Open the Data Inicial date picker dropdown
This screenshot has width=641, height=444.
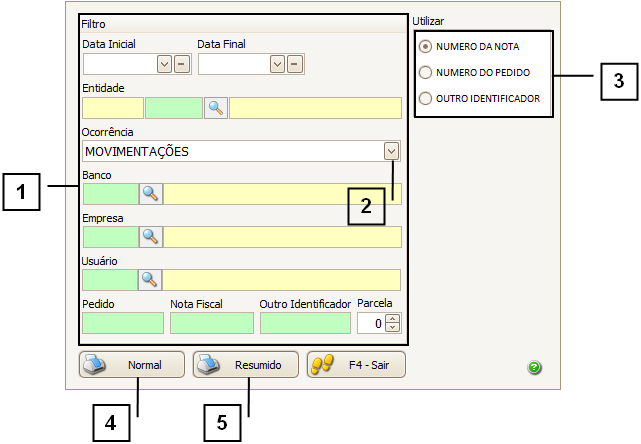point(165,65)
